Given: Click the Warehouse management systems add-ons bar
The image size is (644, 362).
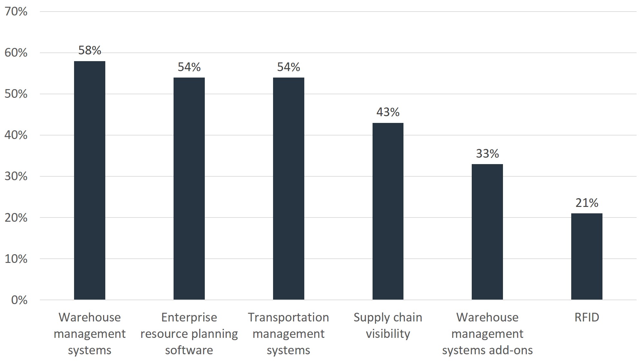Looking at the screenshot, I should coord(487,232).
